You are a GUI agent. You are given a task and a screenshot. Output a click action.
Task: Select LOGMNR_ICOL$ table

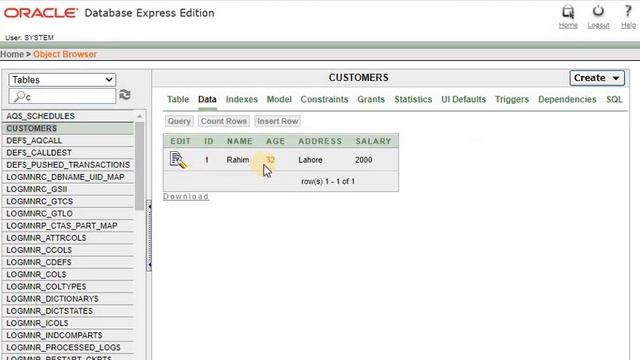tap(68, 323)
